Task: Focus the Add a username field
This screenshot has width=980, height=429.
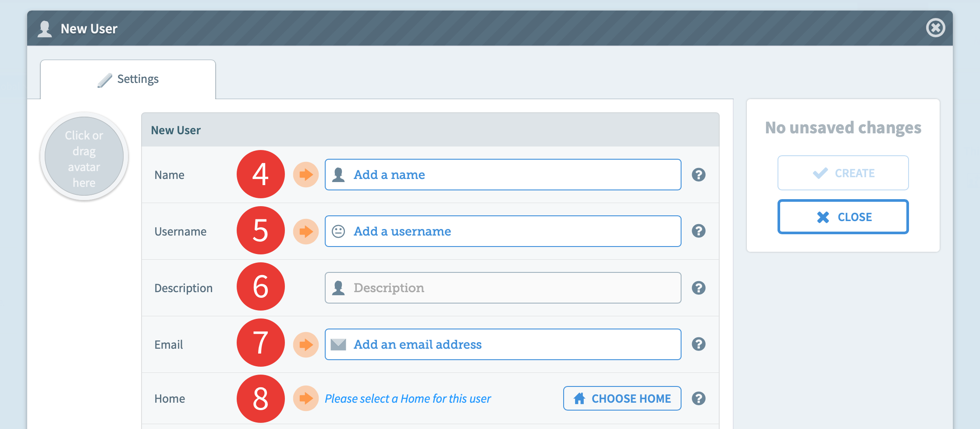Action: tap(503, 231)
